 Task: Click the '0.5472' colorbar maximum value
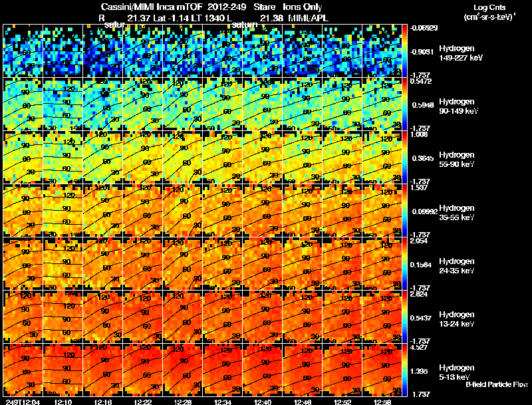(421, 81)
